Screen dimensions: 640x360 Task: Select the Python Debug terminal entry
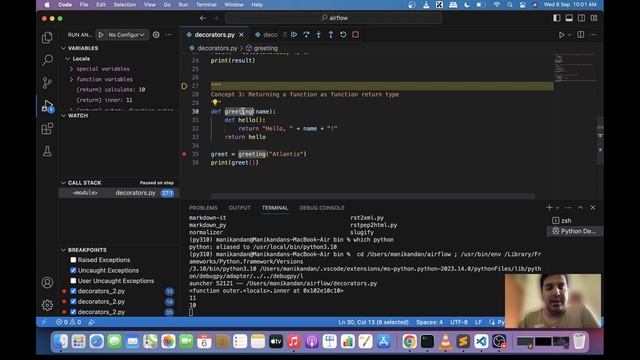[575, 231]
